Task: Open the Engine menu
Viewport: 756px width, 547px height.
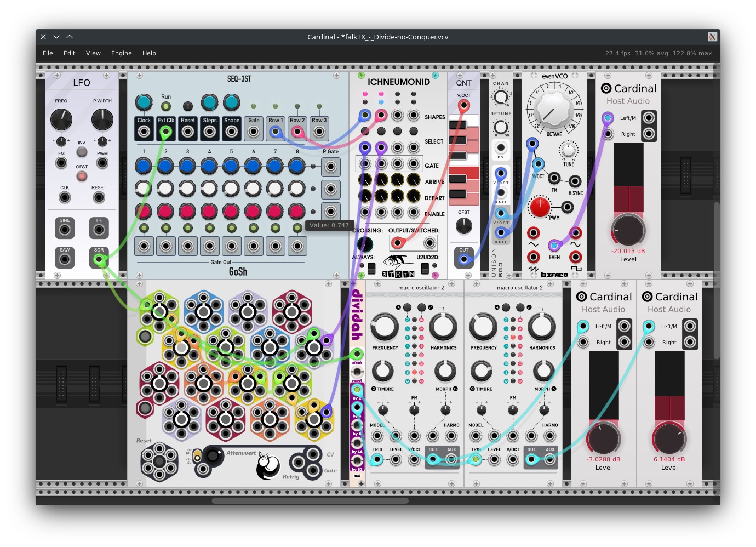Action: point(121,53)
